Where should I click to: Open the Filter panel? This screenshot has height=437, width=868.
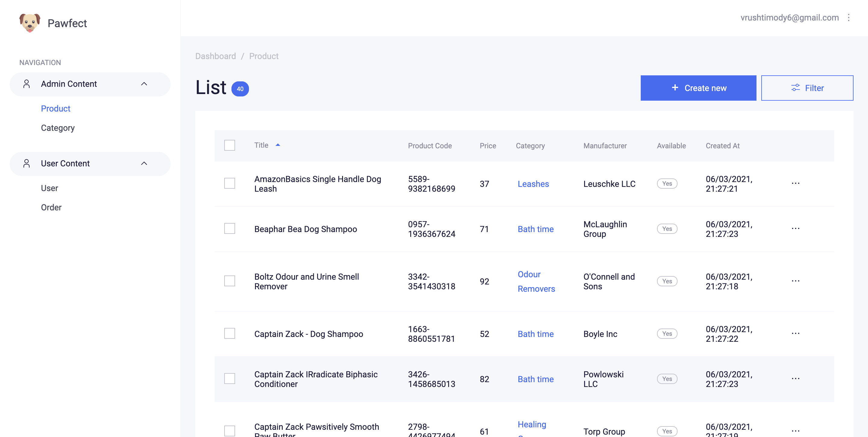807,88
